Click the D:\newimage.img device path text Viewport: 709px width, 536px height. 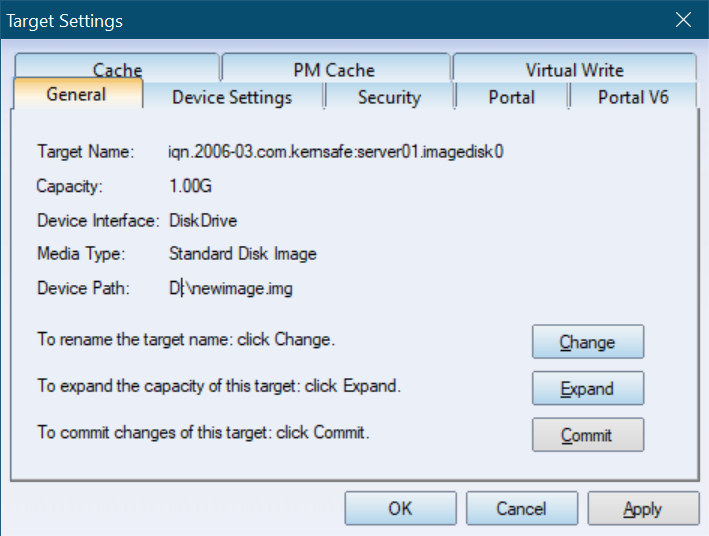[x=231, y=288]
